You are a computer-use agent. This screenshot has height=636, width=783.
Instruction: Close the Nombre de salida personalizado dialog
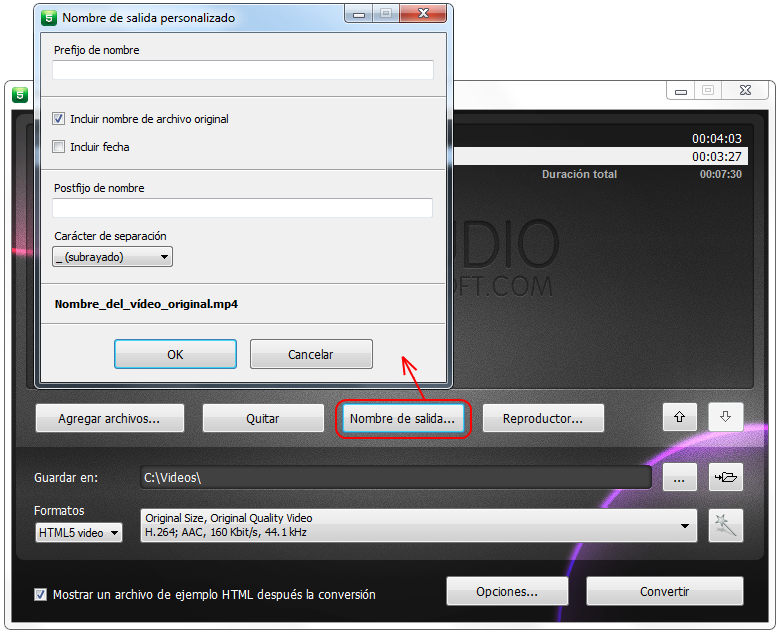point(423,13)
